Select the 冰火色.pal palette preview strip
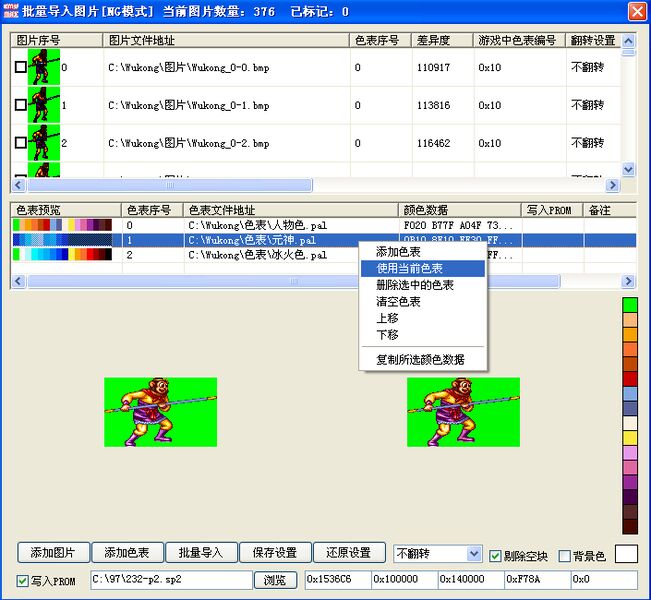Viewport: 651px width, 600px height. point(63,255)
